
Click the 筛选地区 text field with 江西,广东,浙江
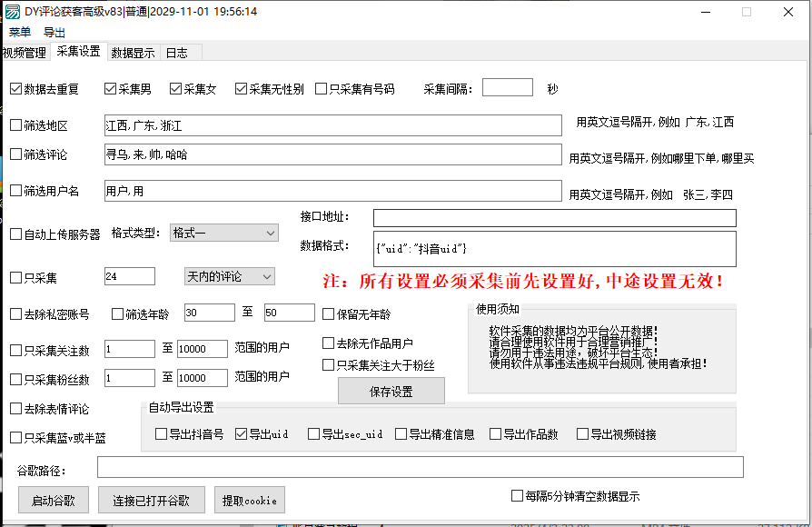pyautogui.click(x=333, y=125)
